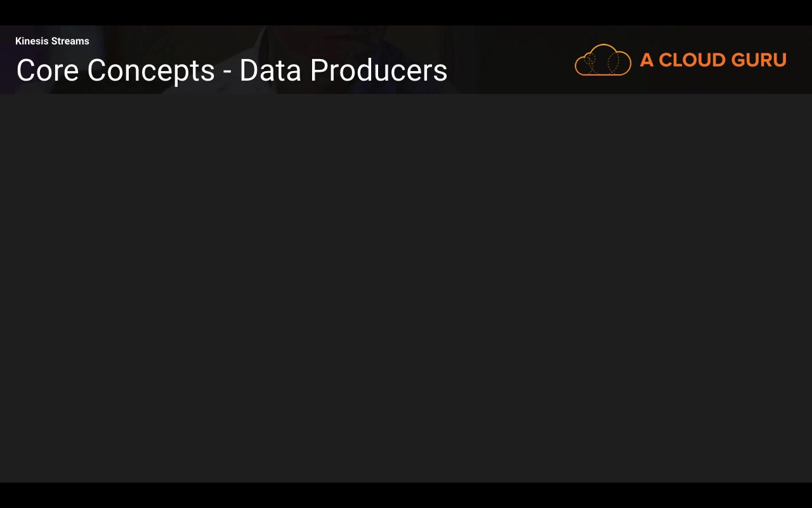
Task: Click the black letterbox bar below the slide
Action: (406, 495)
